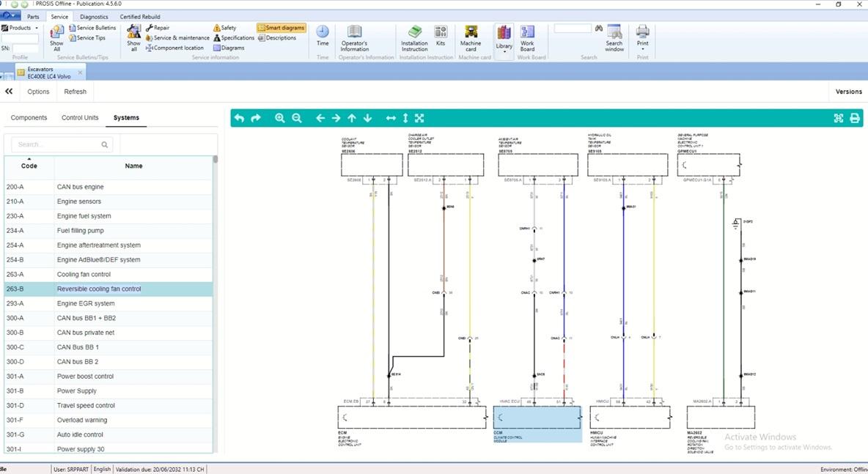Open the Kits section
Viewport: 868px width, 474px height.
point(441,35)
